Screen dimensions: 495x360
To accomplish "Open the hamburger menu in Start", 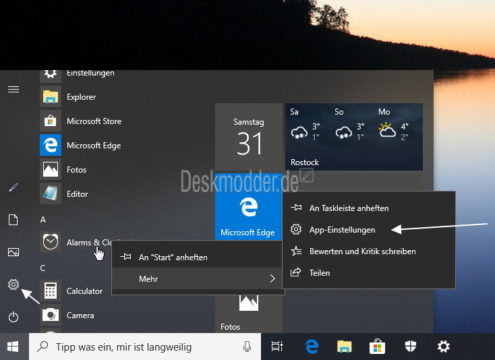I will point(13,89).
